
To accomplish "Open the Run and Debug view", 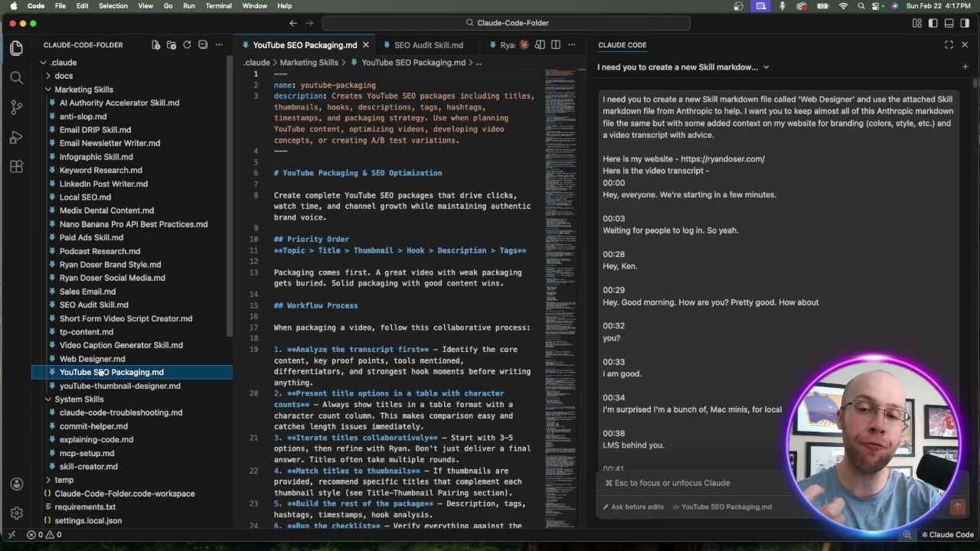I will point(16,137).
